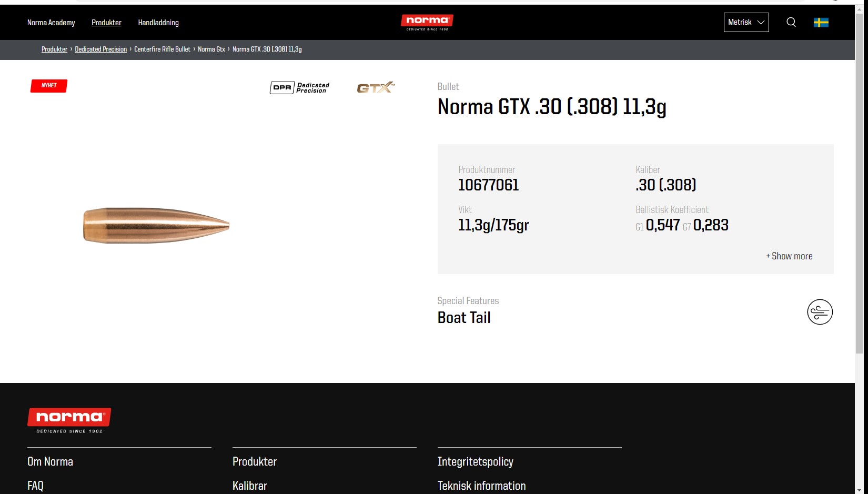This screenshot has width=868, height=494.
Task: Click the bullet product image
Action: [156, 225]
